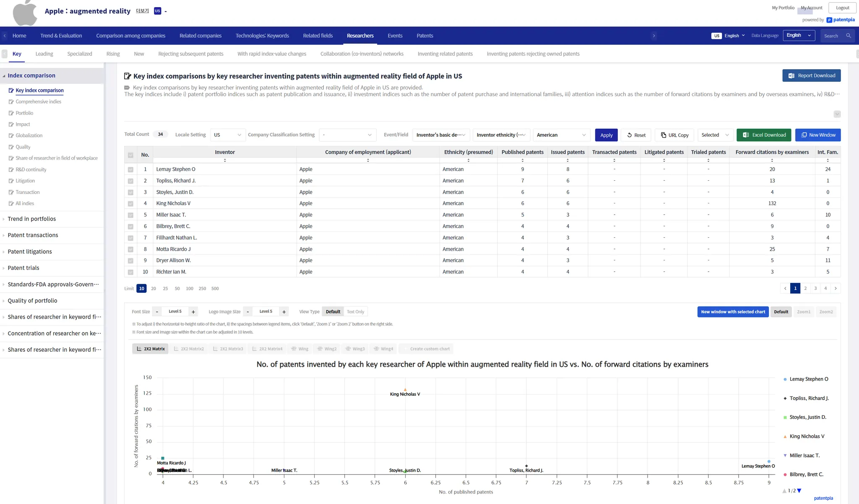Click the search magnifier icon
Viewport: 859px width, 504px height.
click(x=849, y=36)
